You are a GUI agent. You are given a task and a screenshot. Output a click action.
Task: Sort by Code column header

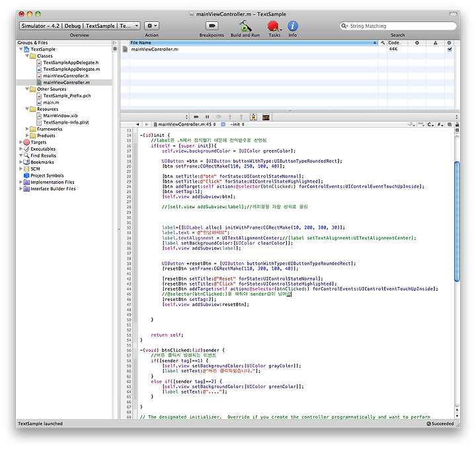(398, 43)
